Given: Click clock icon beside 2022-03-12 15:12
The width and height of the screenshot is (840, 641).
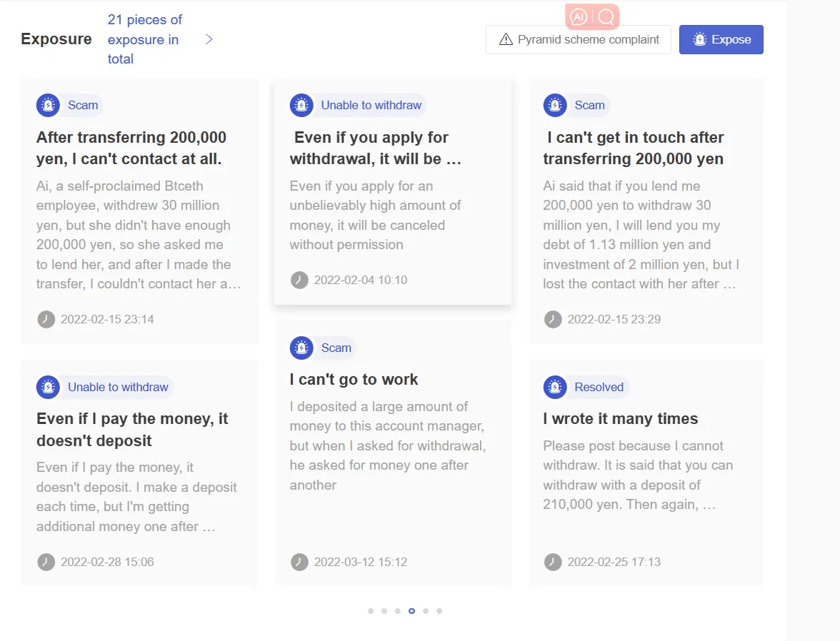Looking at the screenshot, I should coord(299,562).
